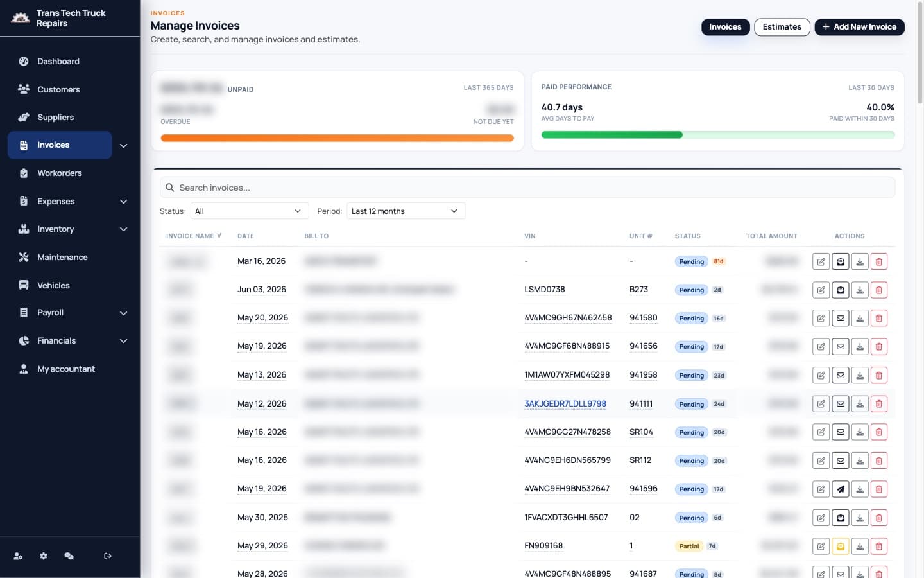The image size is (924, 578).
Task: Go to Dashboard in sidebar
Action: [58, 62]
